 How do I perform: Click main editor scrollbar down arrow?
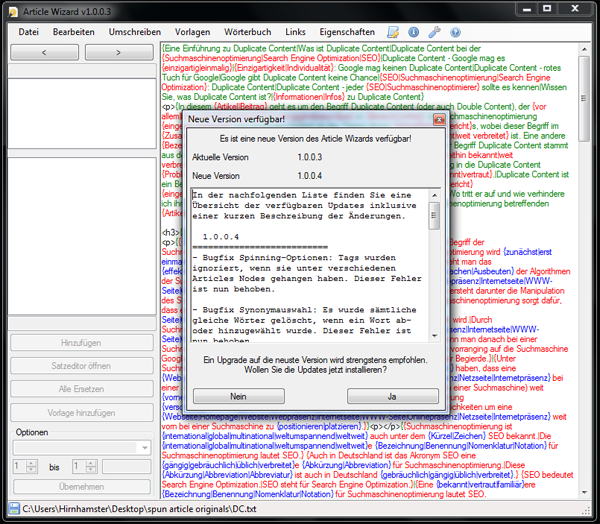tap(584, 492)
